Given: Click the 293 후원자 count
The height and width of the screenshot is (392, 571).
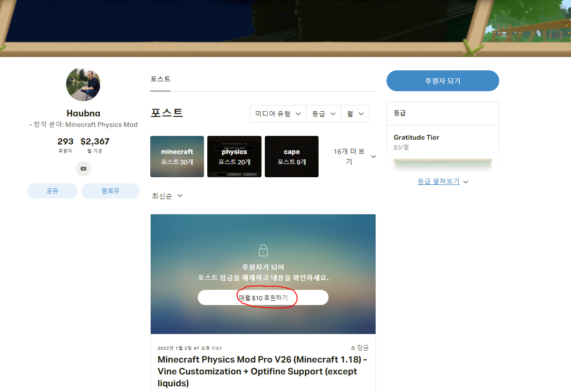Looking at the screenshot, I should coord(65,145).
